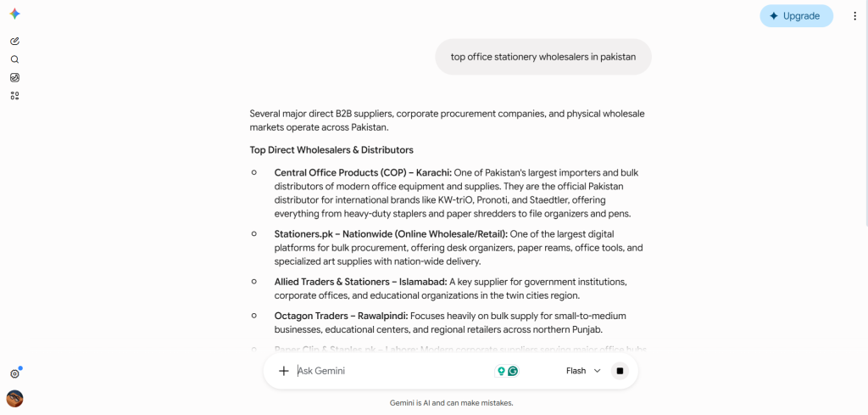Click the Grammarly lightbulb suggestion icon

tap(502, 371)
